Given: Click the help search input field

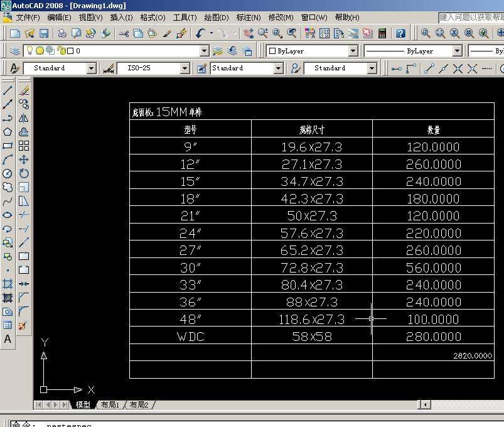Looking at the screenshot, I should pos(471,18).
